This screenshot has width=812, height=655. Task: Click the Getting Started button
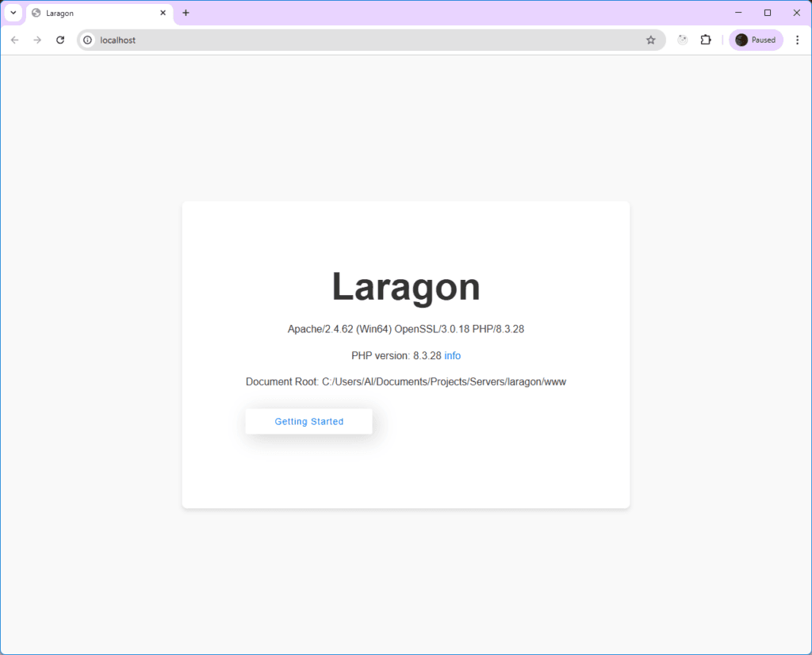click(308, 421)
